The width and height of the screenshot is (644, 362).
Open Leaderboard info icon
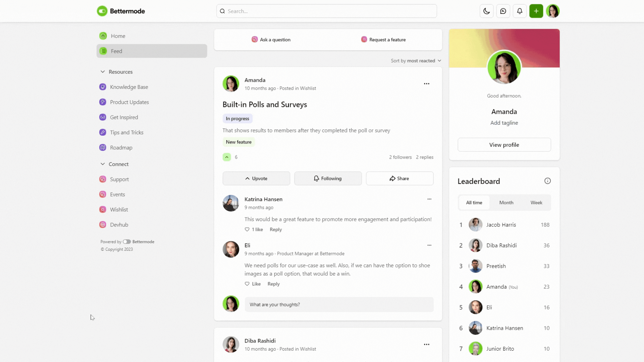coord(547,181)
